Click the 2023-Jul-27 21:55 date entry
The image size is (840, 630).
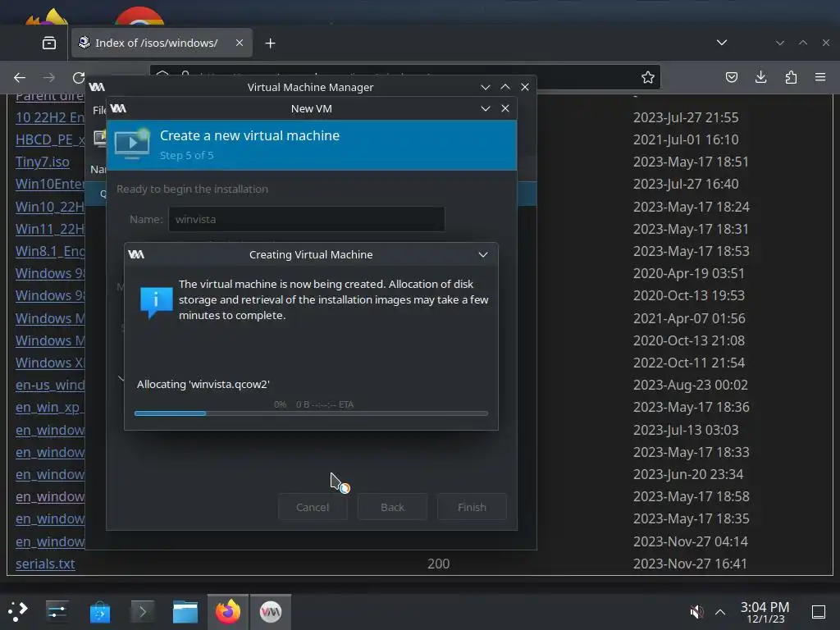[x=686, y=117]
